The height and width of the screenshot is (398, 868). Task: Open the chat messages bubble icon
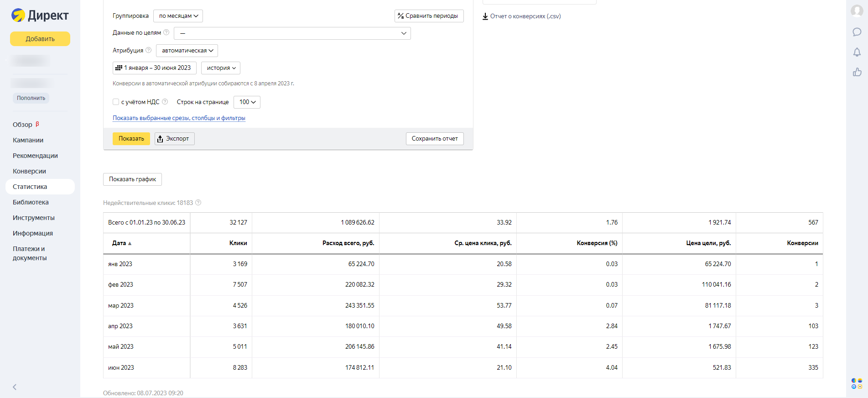pos(857,32)
